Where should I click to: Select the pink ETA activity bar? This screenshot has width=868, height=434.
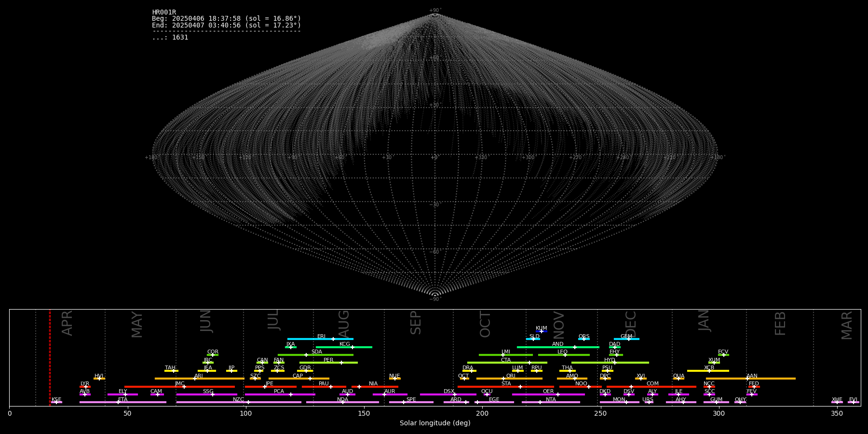pyautogui.click(x=123, y=402)
